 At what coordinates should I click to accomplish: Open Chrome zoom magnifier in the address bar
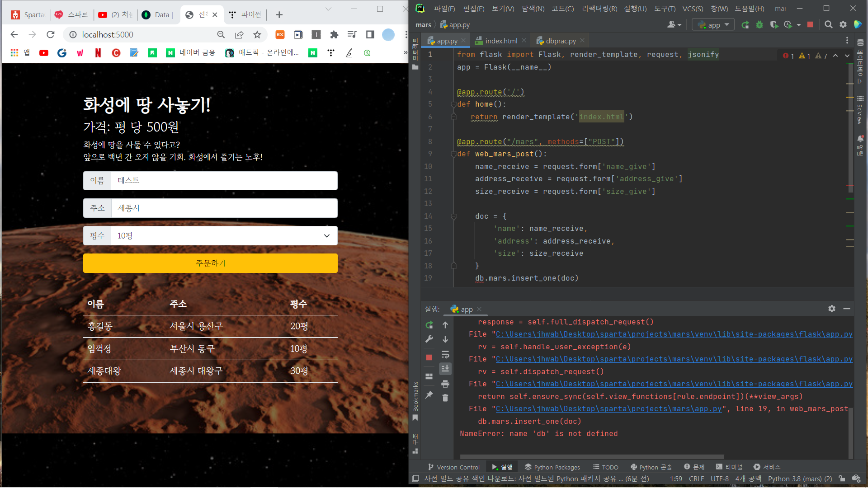tap(221, 35)
